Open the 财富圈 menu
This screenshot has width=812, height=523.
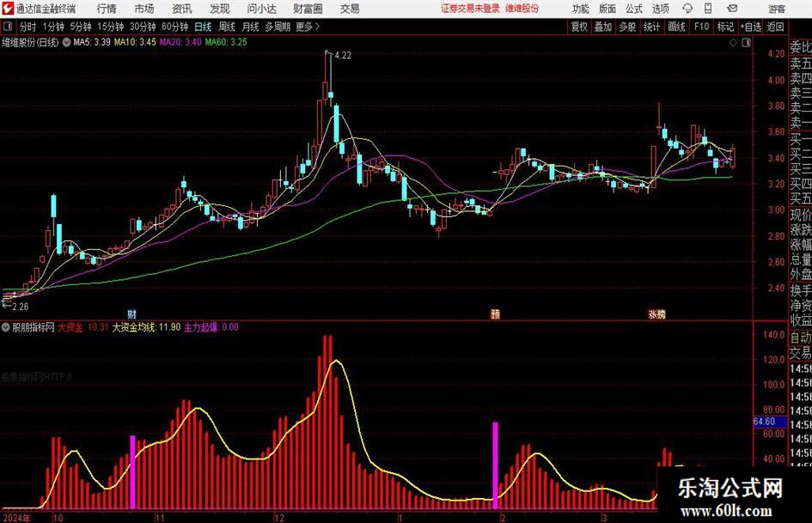pos(308,9)
